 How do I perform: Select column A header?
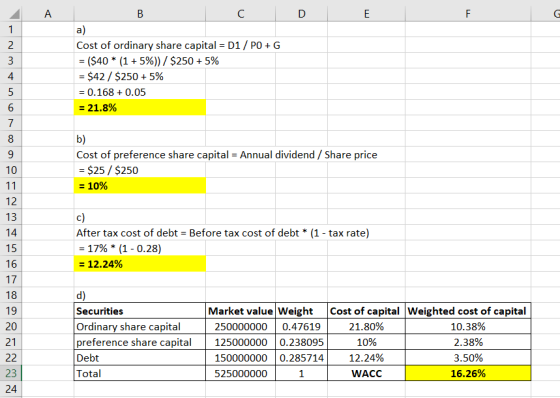(x=48, y=14)
